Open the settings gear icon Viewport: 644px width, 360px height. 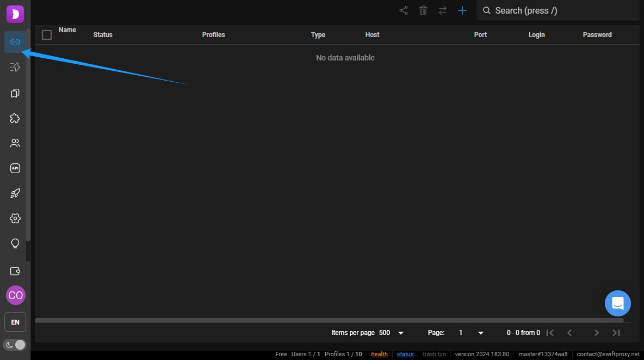tap(15, 218)
